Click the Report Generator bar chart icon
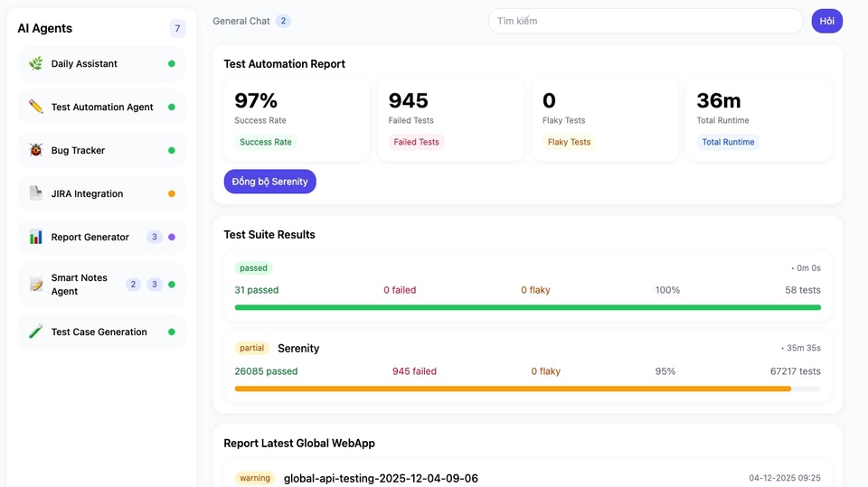This screenshot has height=487, width=868. coord(36,238)
